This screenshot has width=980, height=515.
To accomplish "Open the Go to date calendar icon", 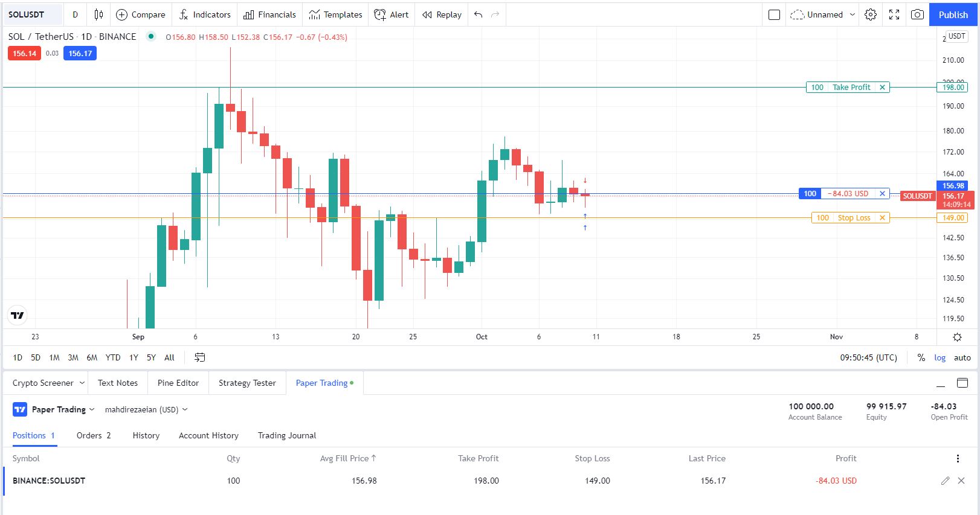I will (x=200, y=357).
